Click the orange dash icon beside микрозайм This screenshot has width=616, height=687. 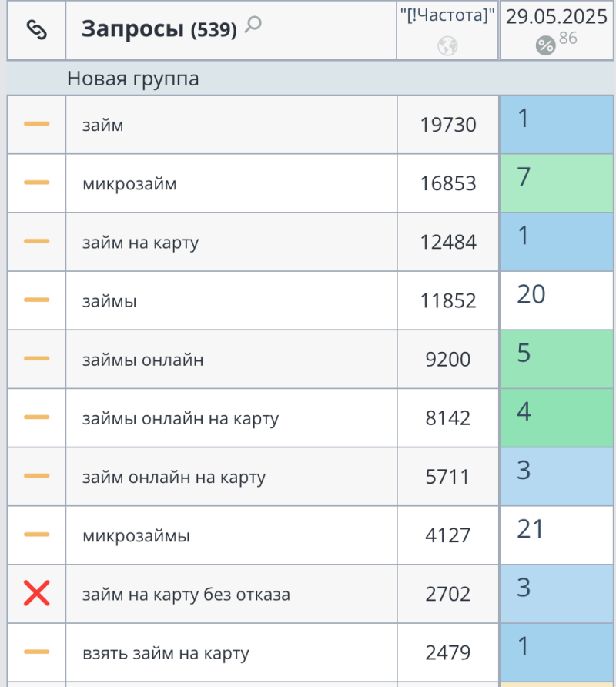36,183
